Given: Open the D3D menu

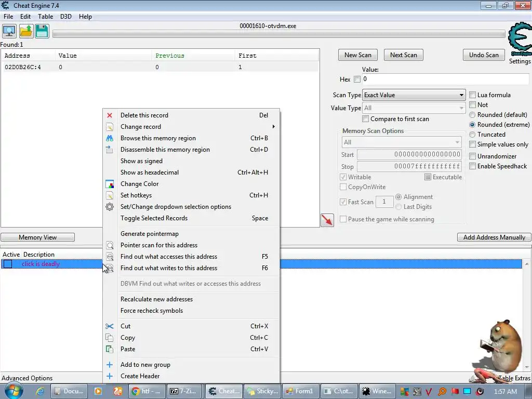Looking at the screenshot, I should click(x=66, y=17).
